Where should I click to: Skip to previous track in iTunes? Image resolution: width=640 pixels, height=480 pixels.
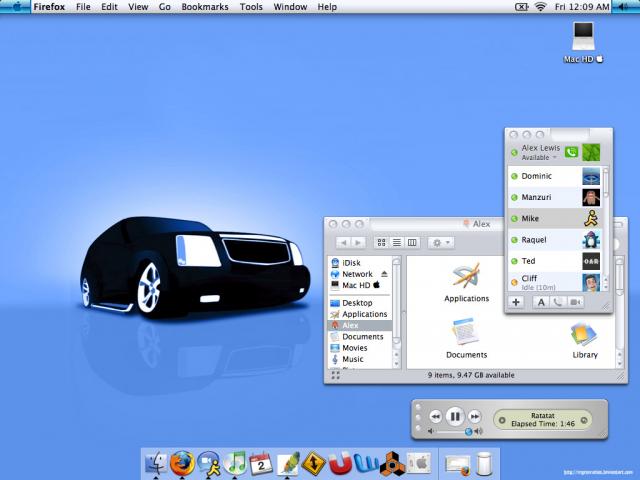pyautogui.click(x=436, y=417)
